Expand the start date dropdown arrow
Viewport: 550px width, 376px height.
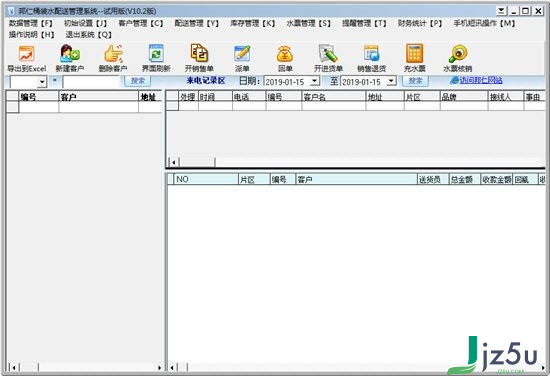pos(315,81)
